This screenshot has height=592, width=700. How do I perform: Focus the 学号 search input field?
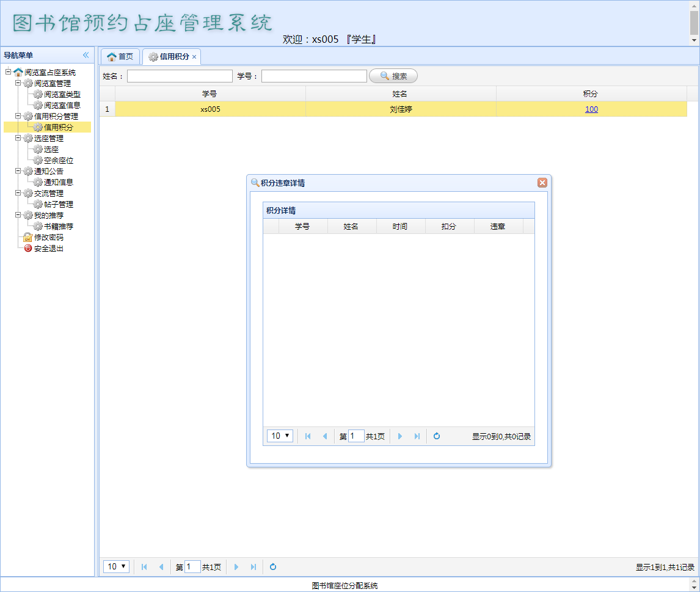coord(314,76)
